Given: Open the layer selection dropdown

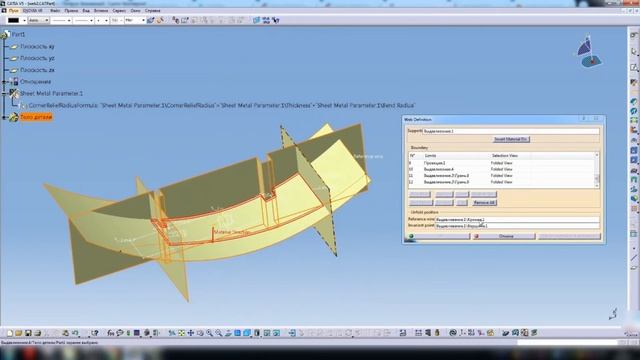Looking at the screenshot, I should 135,20.
